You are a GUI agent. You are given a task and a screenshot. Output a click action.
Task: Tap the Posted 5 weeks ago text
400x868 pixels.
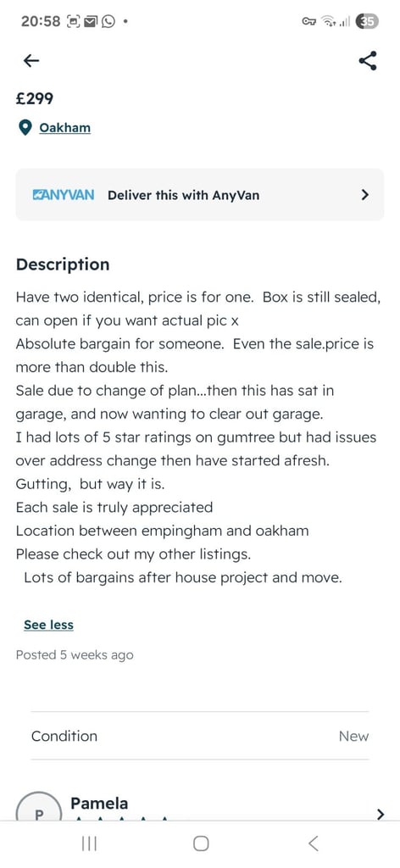75,655
